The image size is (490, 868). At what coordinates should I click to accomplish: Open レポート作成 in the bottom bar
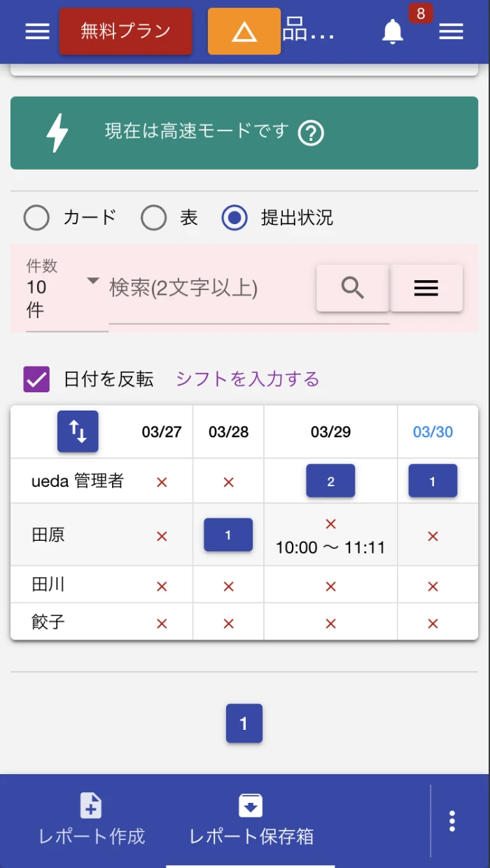pos(90,820)
